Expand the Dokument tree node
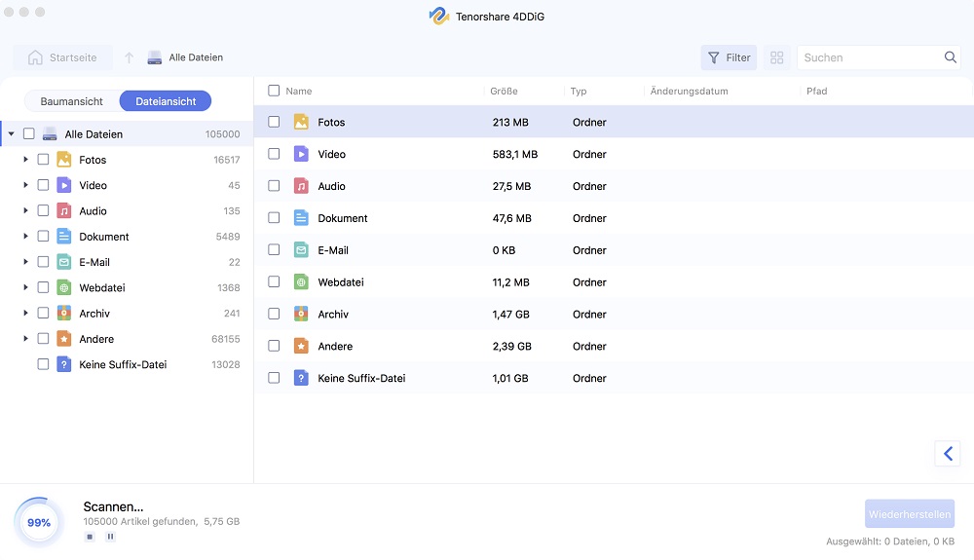 25,237
